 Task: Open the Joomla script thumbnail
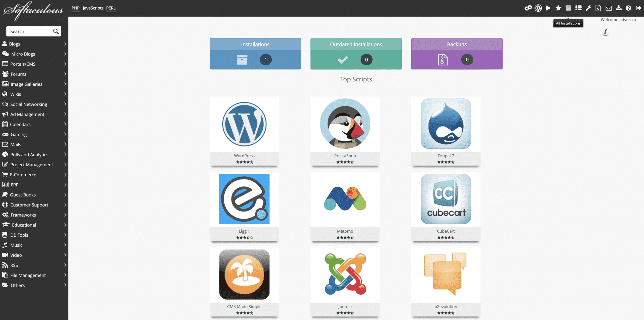coord(345,275)
